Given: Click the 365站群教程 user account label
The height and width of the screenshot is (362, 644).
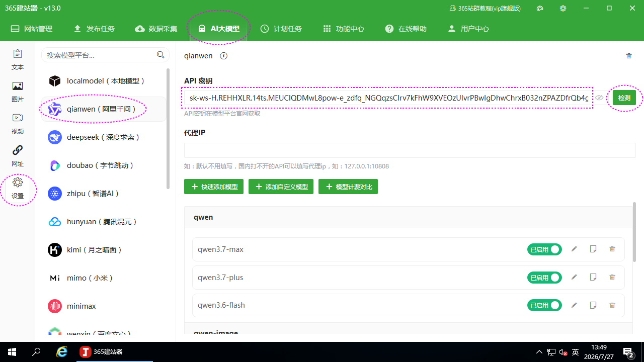Looking at the screenshot, I should [485, 8].
